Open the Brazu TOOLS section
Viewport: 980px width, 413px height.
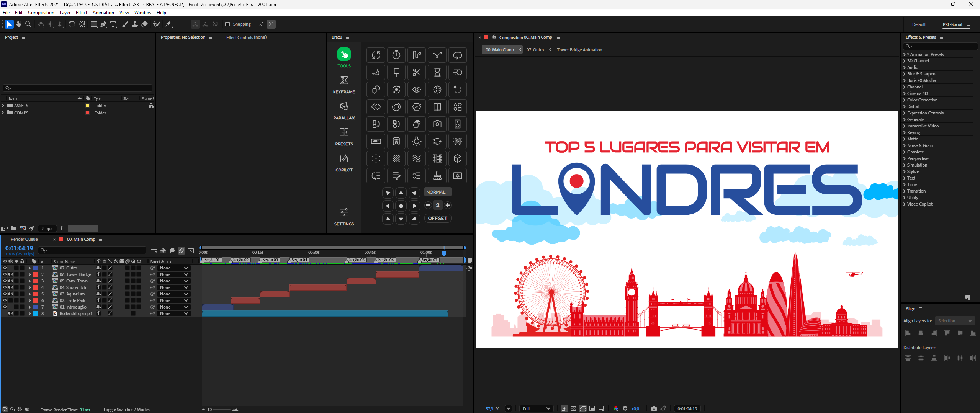(344, 58)
